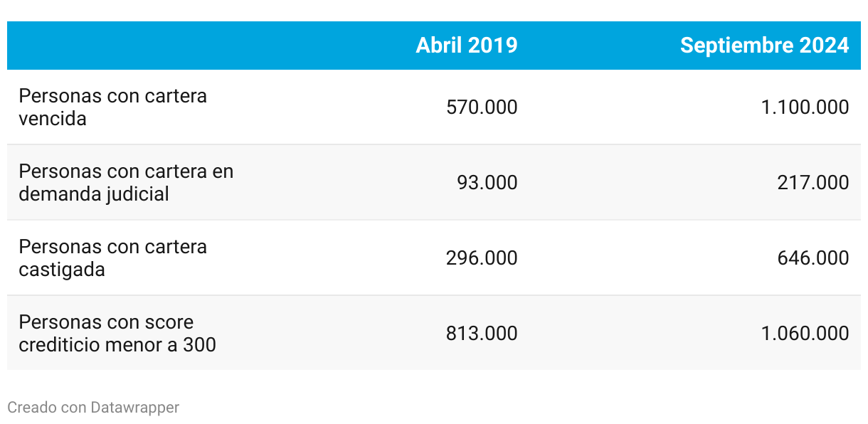This screenshot has height=424, width=868.
Task: Click 'Personas con cartera' above 'vencida'
Action: (112, 96)
